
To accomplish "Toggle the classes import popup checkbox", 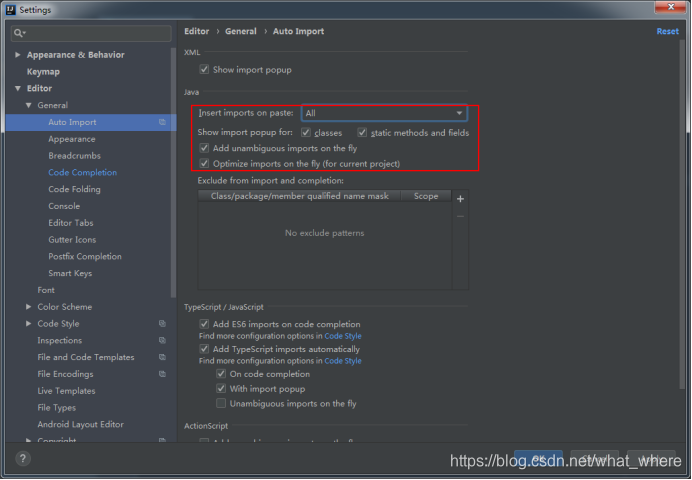I will [x=305, y=132].
